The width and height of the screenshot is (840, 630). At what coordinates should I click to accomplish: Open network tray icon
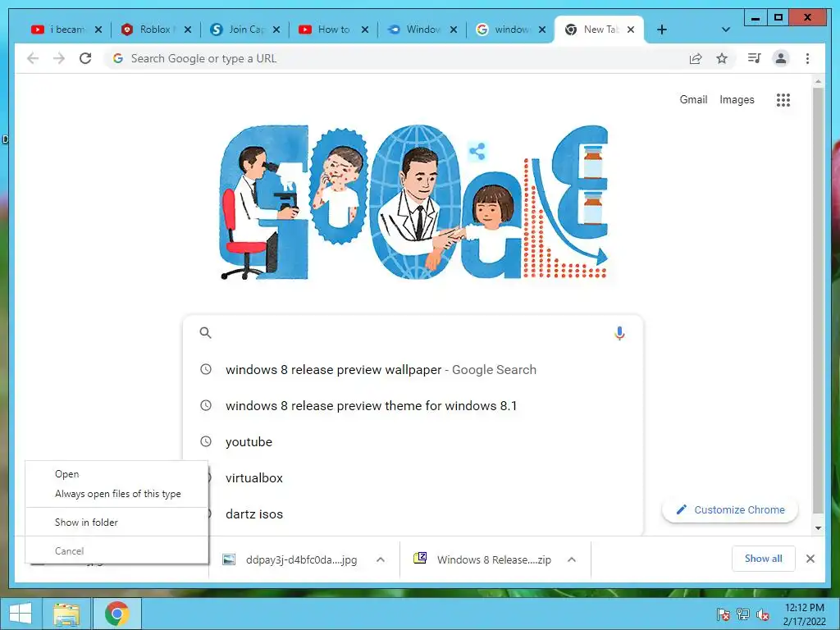click(743, 614)
